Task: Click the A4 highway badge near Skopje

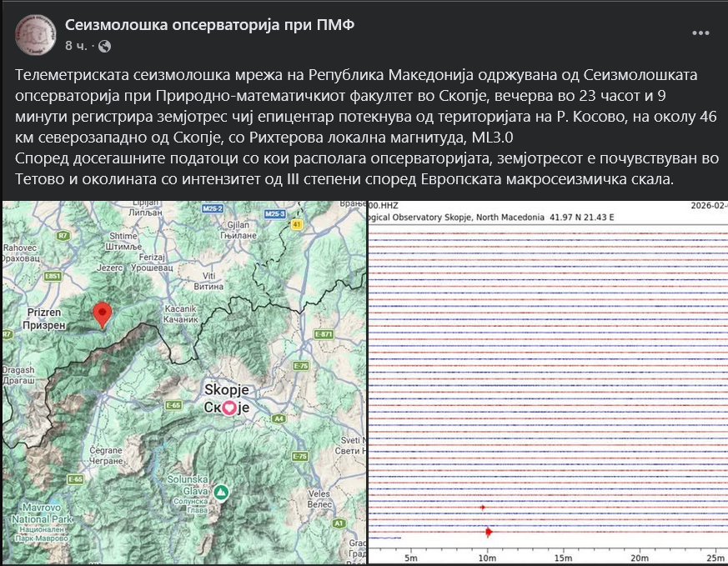Action: click(278, 418)
